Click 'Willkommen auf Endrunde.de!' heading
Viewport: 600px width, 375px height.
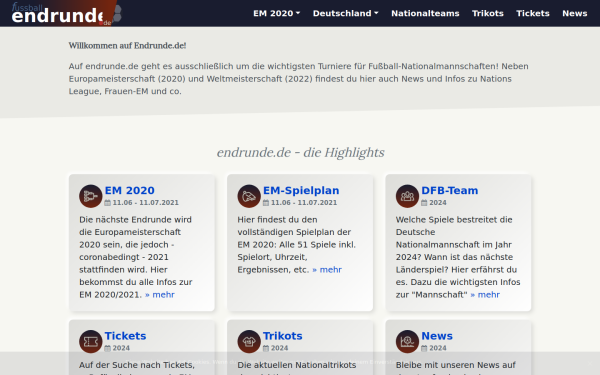[127, 46]
